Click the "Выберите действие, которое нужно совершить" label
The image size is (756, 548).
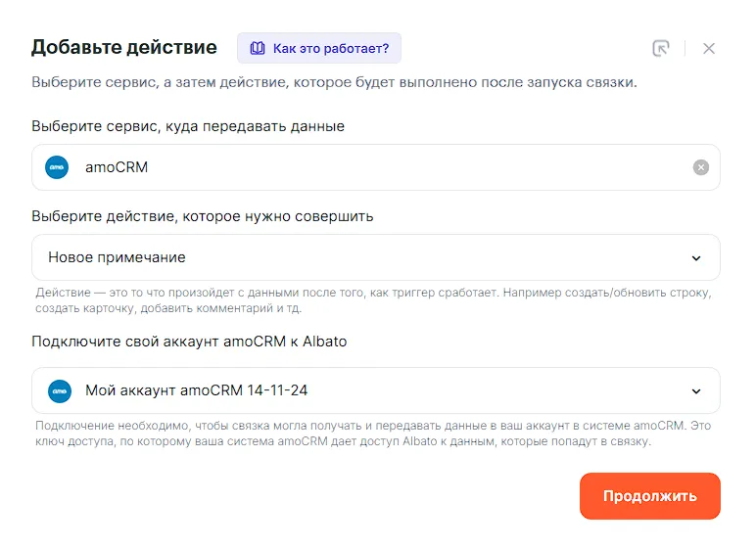point(203,216)
